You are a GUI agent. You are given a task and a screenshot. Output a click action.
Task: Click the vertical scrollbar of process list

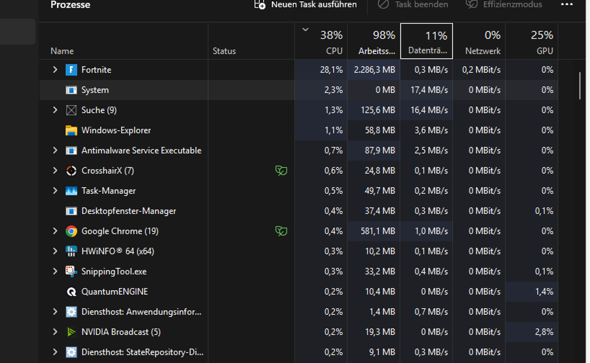pyautogui.click(x=580, y=86)
